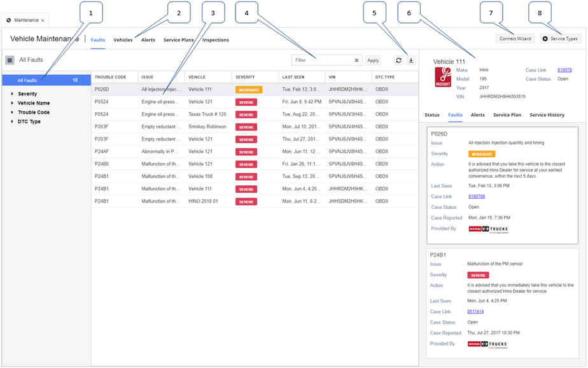Screen dimensions: 588x368
Task: Open the Inspections tab
Action: coord(216,39)
